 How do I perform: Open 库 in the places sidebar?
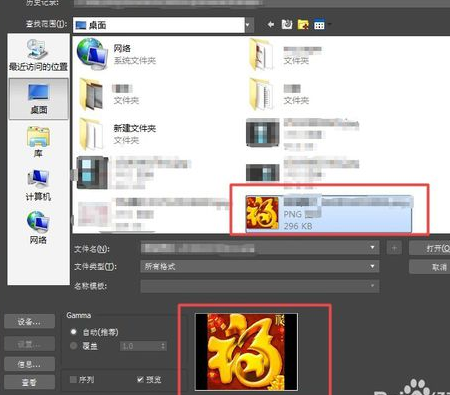tap(38, 142)
